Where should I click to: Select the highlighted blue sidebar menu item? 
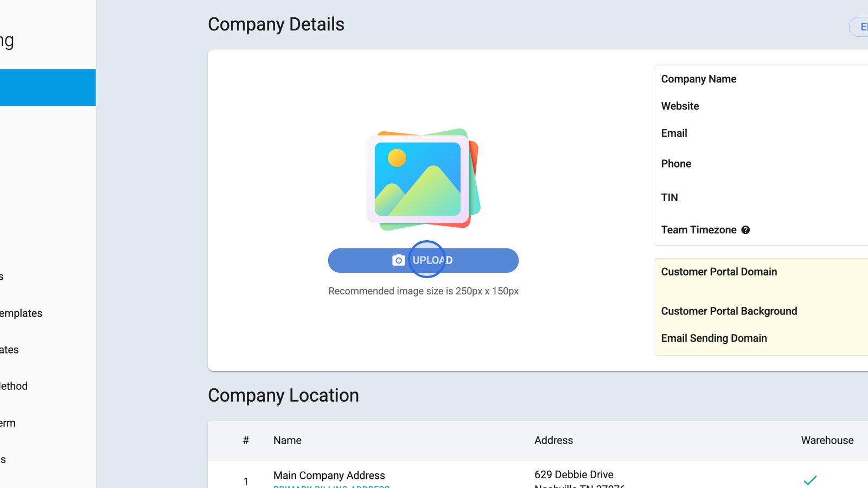(x=48, y=87)
